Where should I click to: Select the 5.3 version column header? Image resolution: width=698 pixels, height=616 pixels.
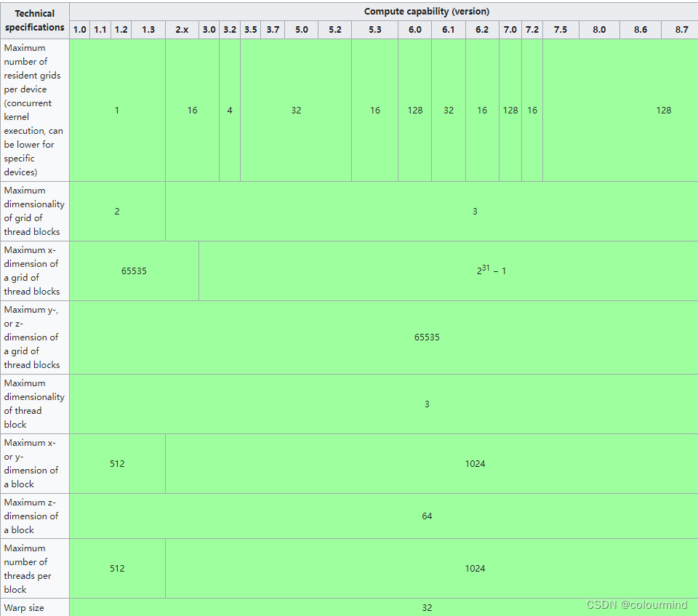pyautogui.click(x=375, y=30)
